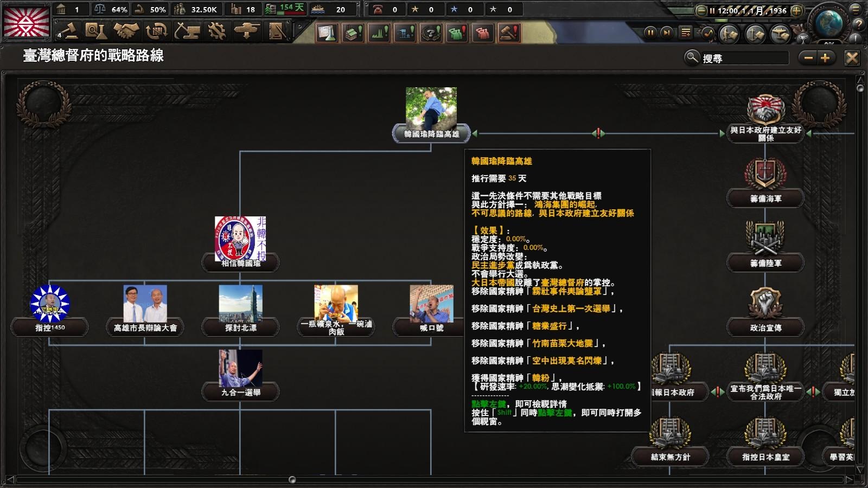Open the Trade screen icon
This screenshot has height=488, width=868.
156,31
